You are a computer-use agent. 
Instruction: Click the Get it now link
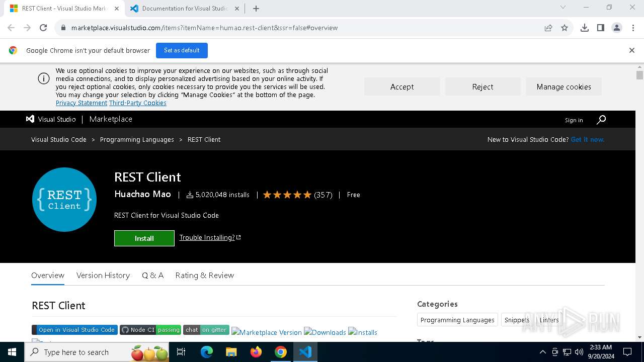click(x=588, y=139)
